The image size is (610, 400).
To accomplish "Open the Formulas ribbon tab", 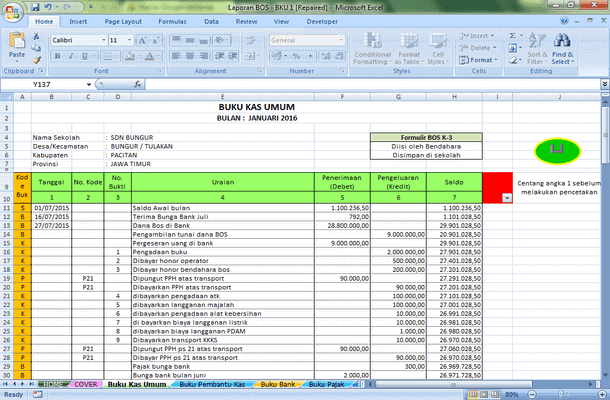I will click(172, 21).
